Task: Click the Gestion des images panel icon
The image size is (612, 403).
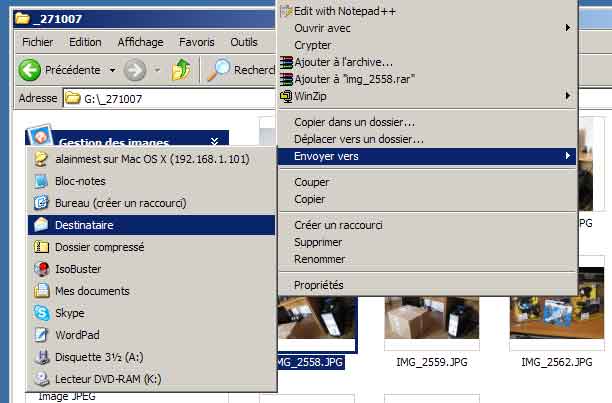Action: pyautogui.click(x=40, y=136)
